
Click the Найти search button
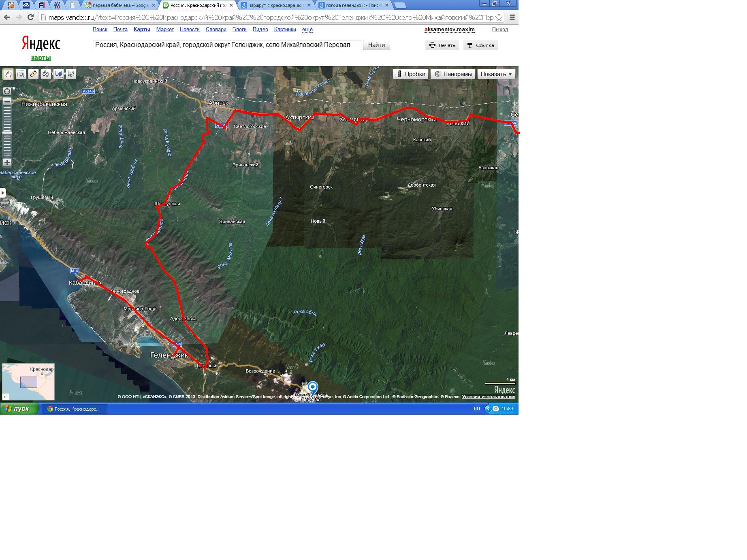(x=376, y=45)
